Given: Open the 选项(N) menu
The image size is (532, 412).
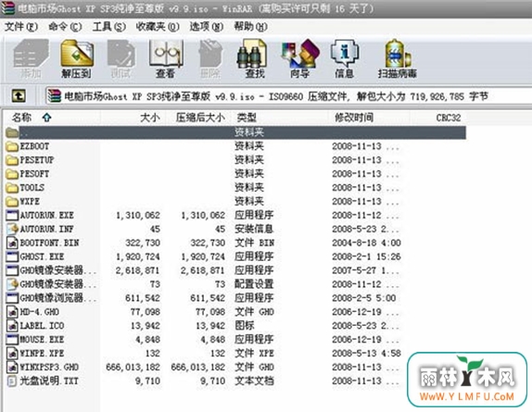Looking at the screenshot, I should pos(207,27).
